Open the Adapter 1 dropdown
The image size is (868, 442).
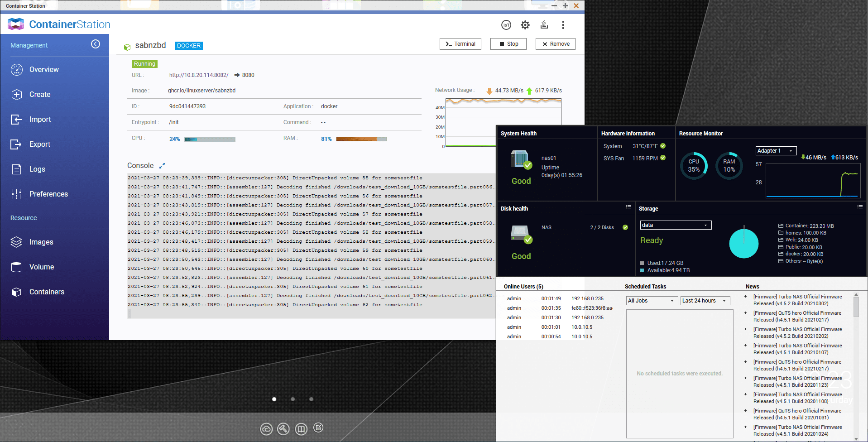[x=776, y=151]
